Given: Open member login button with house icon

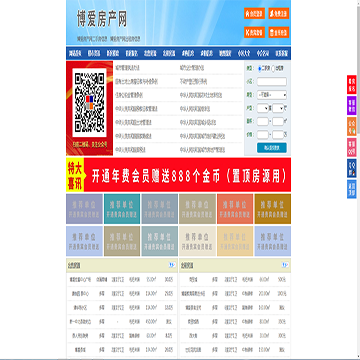Looking at the screenshot, I should [x=254, y=13].
